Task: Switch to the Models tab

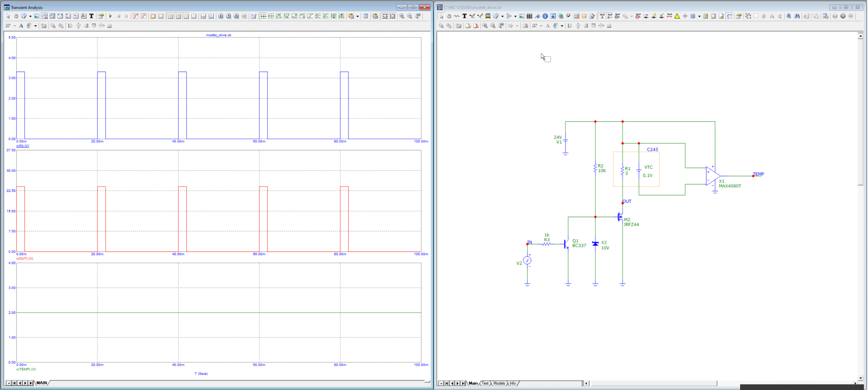Action: 499,383
